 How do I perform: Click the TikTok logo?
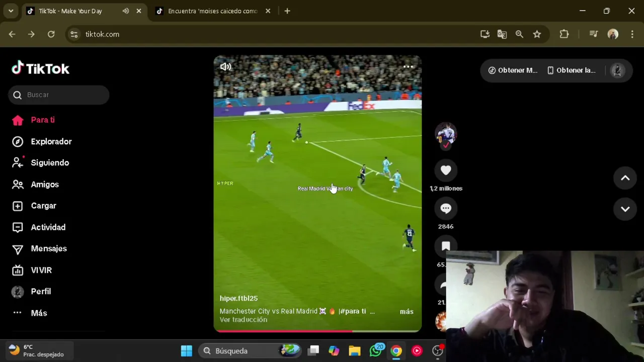[40, 68]
